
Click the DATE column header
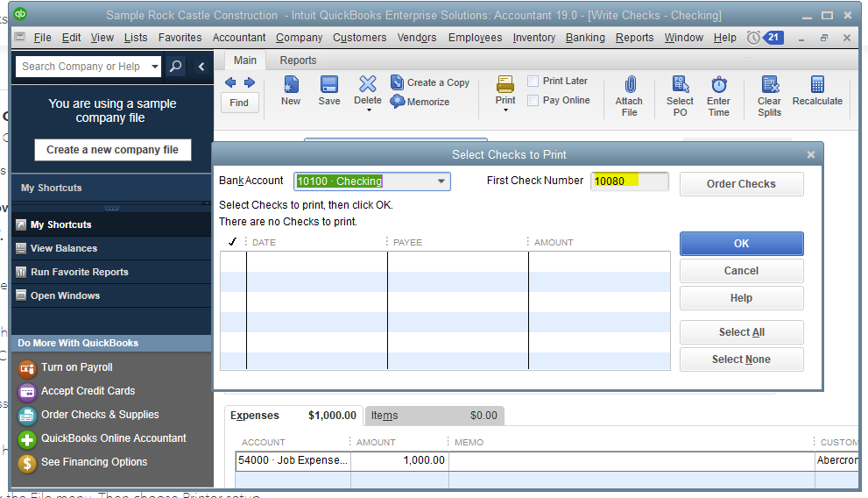coord(264,243)
